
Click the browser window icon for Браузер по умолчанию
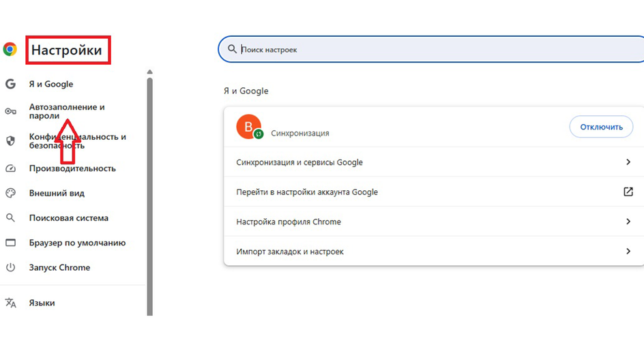tap(10, 243)
